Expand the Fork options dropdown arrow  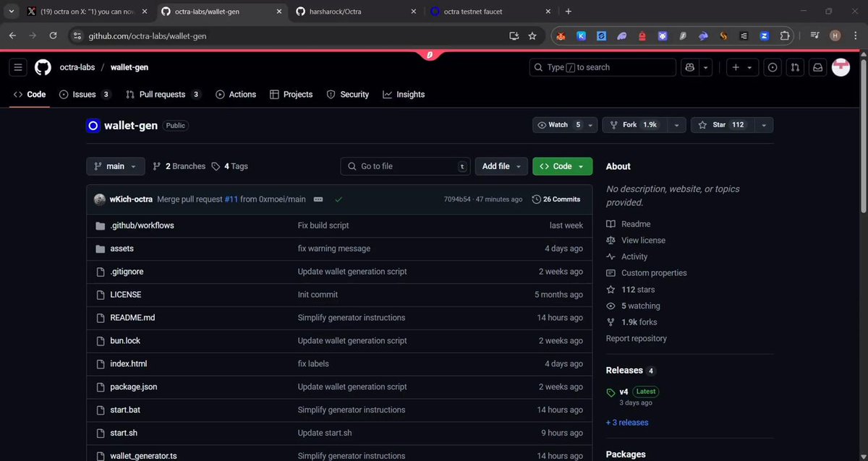coord(676,125)
